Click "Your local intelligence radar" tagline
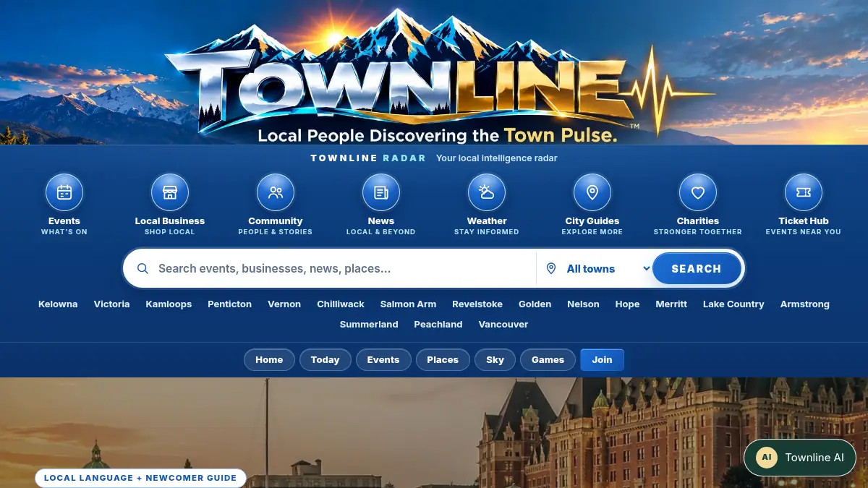Image resolution: width=868 pixels, height=488 pixels. pos(497,158)
